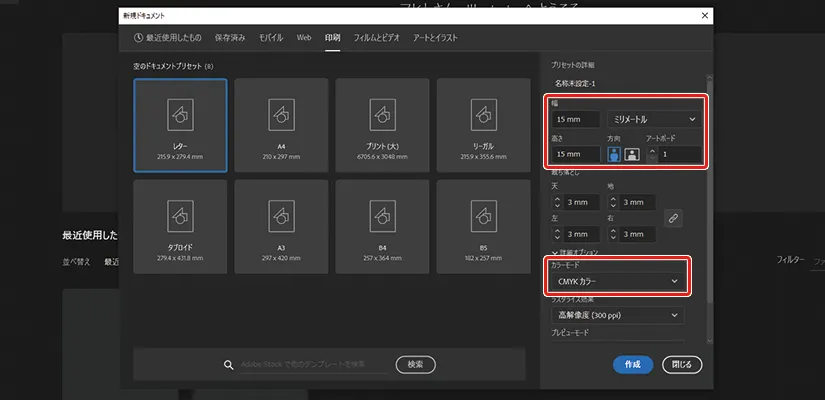This screenshot has height=400, width=825.
Task: Adjust the 天 bleed stepper arrows
Action: [x=557, y=202]
